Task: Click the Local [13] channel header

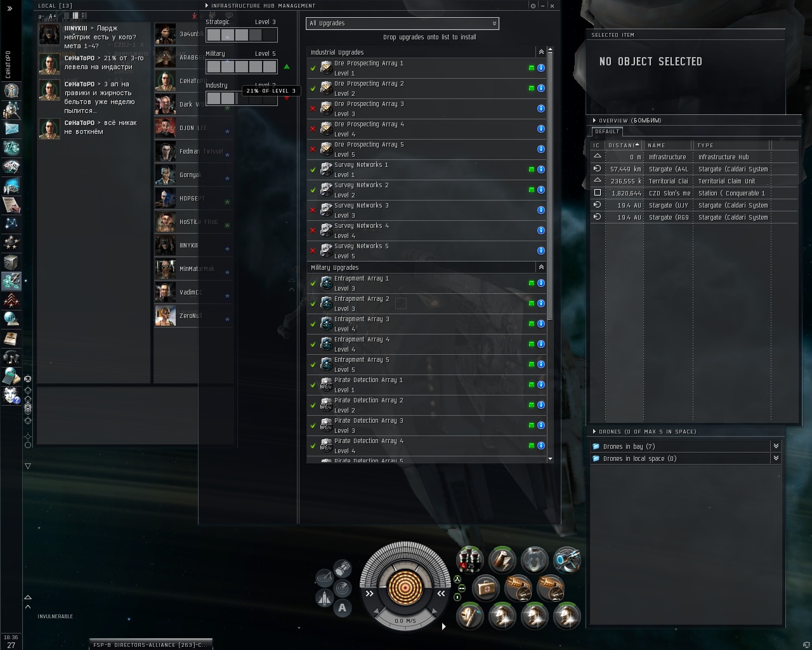Action: pos(55,6)
